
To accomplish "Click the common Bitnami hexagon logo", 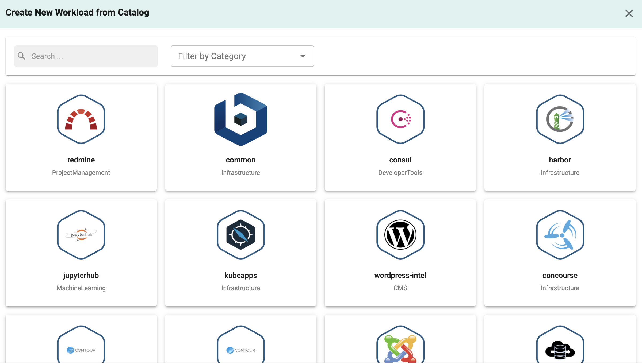I will 241,119.
